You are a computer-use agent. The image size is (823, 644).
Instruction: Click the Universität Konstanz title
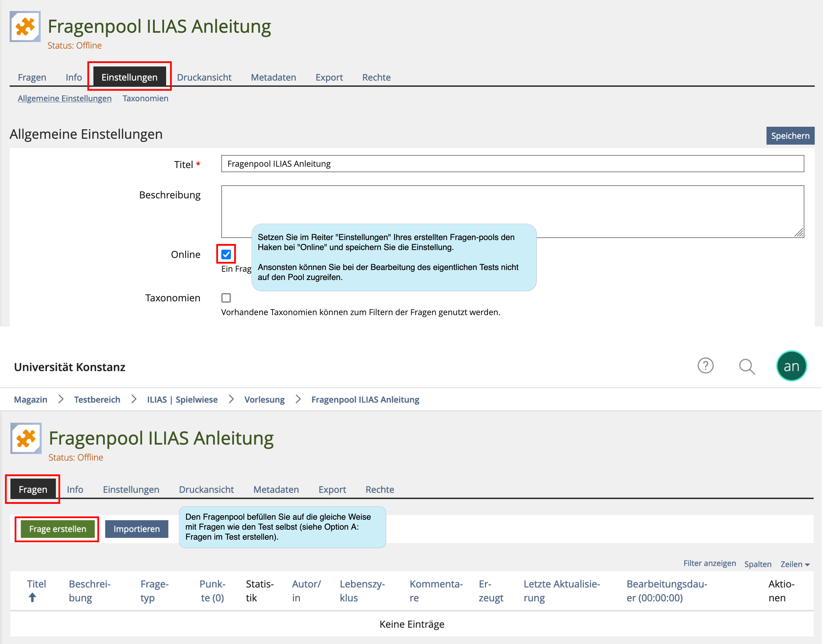(x=70, y=367)
